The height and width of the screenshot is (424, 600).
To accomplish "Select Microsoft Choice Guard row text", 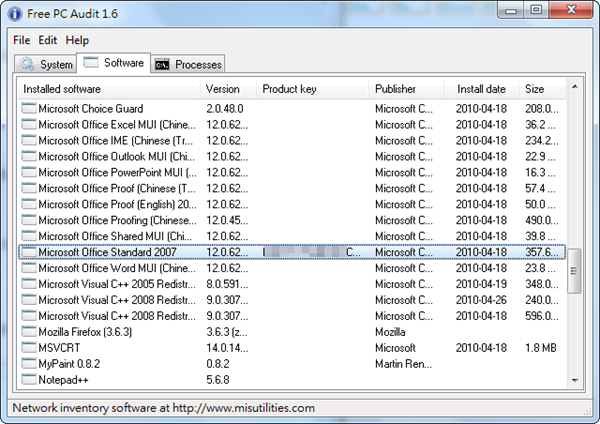I will pyautogui.click(x=91, y=109).
